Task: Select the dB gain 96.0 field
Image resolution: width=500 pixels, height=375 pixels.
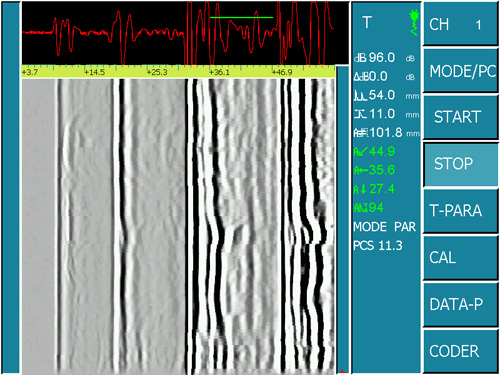Action: [x=384, y=58]
